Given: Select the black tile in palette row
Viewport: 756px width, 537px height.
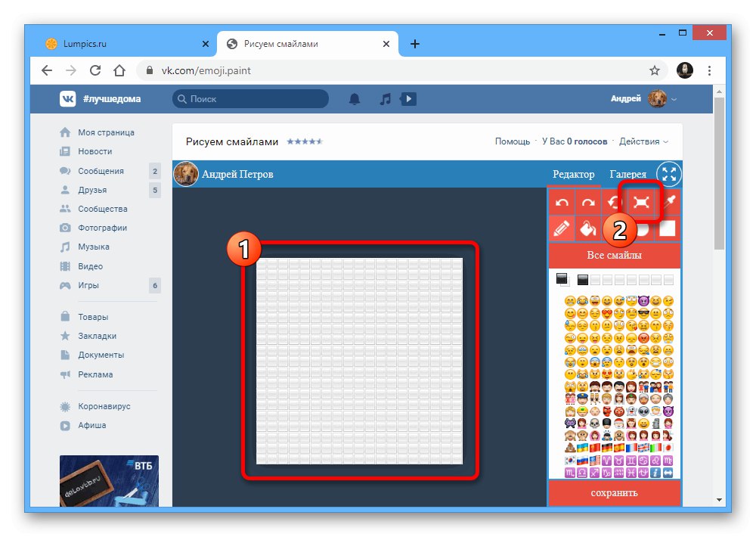Looking at the screenshot, I should (x=582, y=280).
